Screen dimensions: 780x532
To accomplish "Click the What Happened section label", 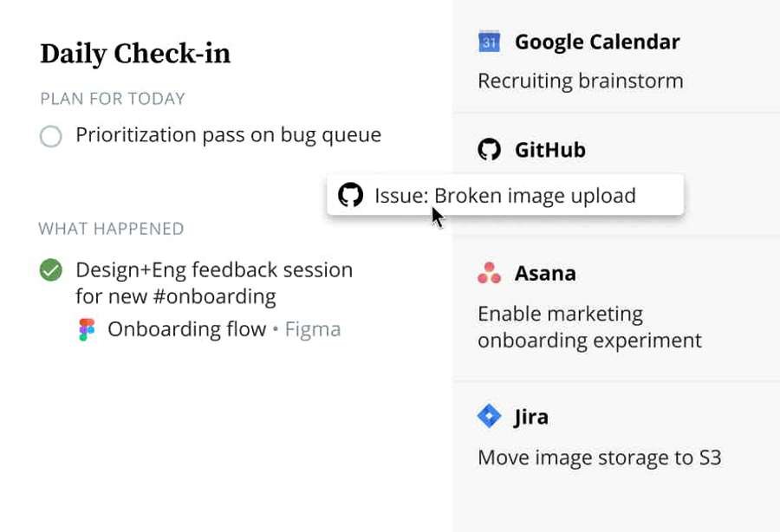I will point(111,229).
